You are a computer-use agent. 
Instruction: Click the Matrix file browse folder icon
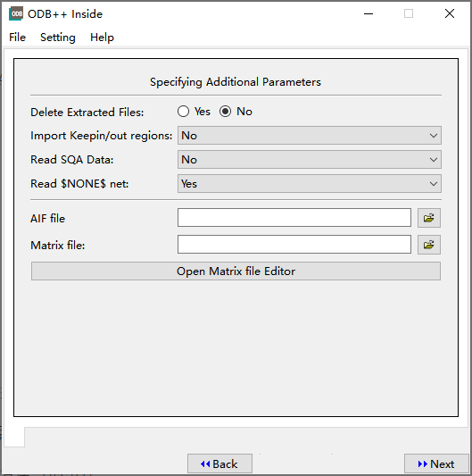pyautogui.click(x=429, y=245)
